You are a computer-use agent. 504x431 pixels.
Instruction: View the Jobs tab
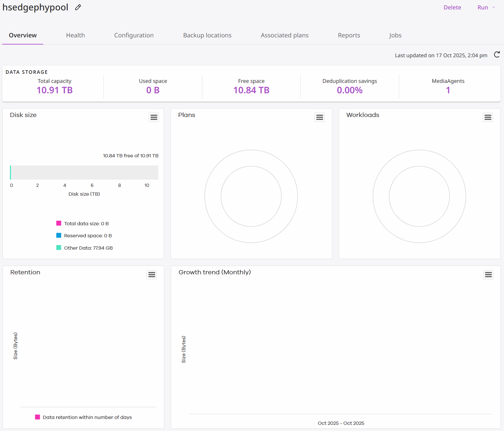pyautogui.click(x=395, y=35)
